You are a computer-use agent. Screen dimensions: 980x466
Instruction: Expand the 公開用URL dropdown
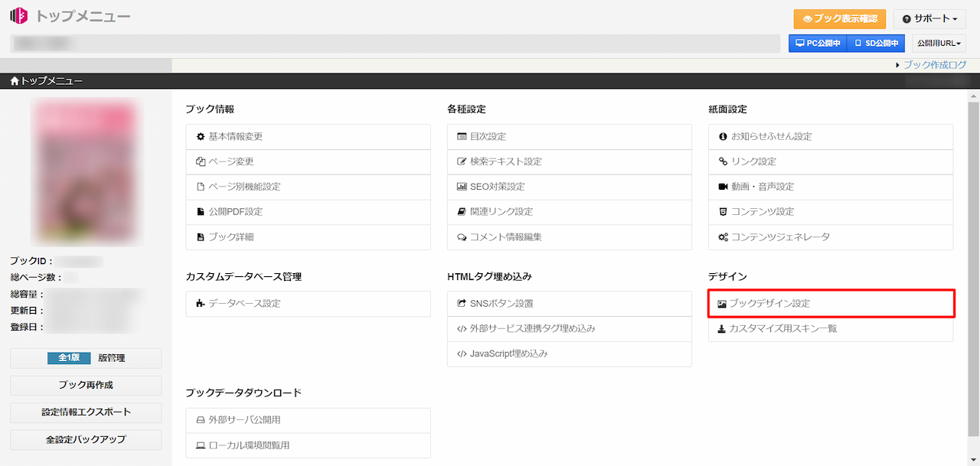coord(939,44)
